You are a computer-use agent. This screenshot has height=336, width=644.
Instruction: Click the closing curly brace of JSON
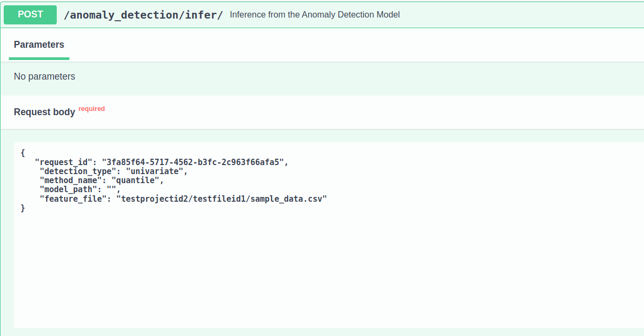point(23,208)
